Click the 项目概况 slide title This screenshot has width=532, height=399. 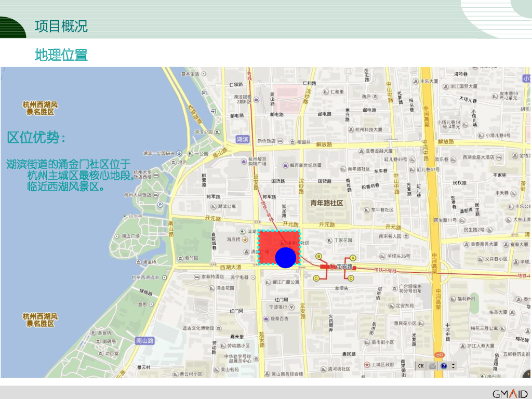point(61,26)
